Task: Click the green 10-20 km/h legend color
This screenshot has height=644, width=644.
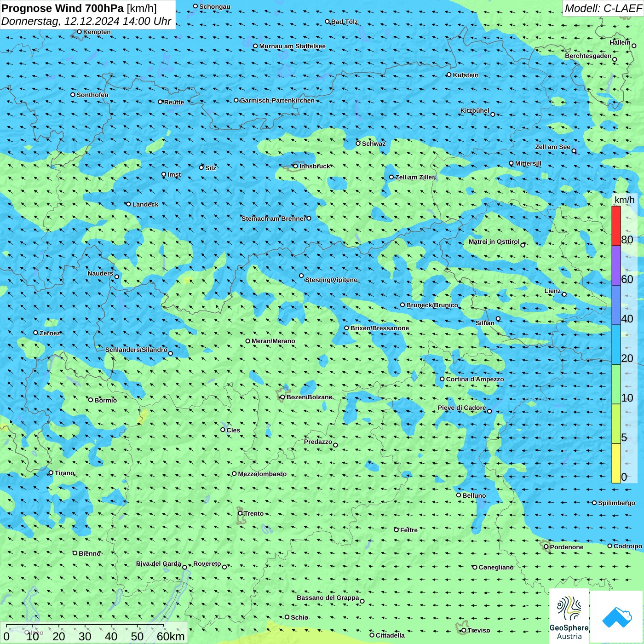Action: tap(616, 384)
